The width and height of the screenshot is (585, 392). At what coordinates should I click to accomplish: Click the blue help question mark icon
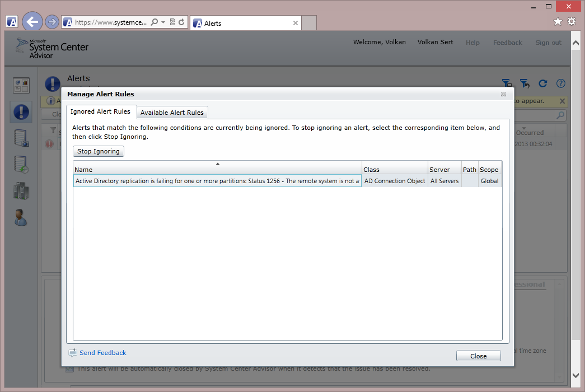click(561, 83)
